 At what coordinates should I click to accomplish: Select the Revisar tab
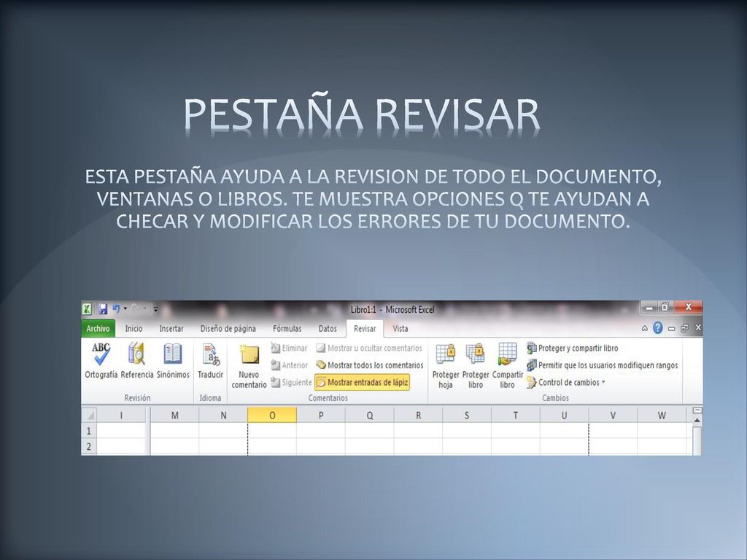(365, 329)
